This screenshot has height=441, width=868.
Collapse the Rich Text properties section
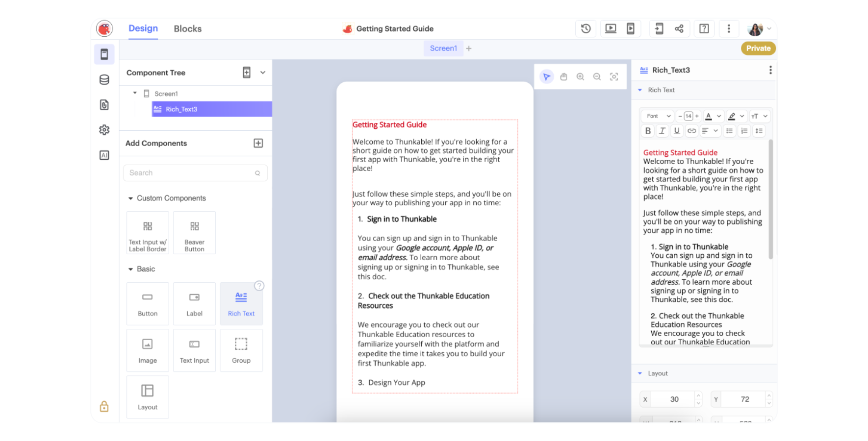(640, 90)
